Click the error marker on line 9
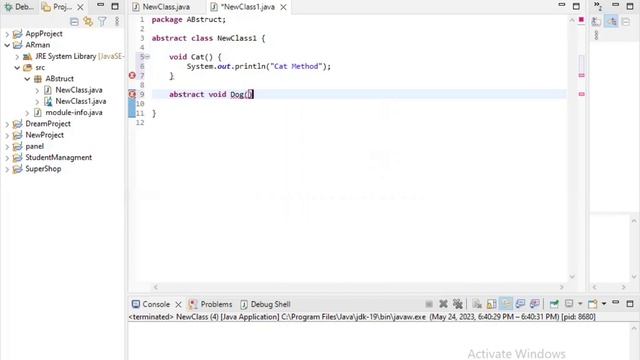640x360 pixels. 132,94
